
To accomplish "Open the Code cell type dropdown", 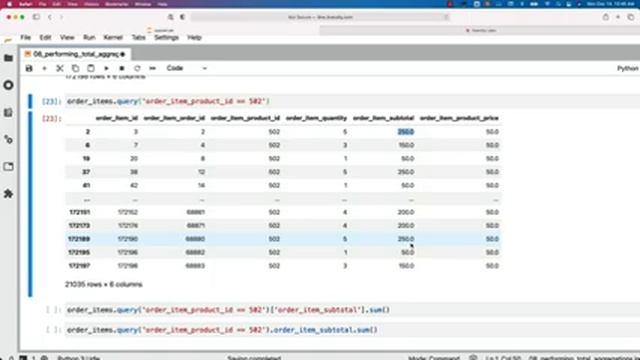I will coord(187,68).
